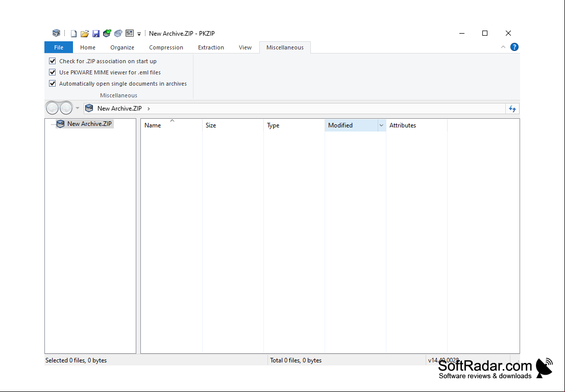
Task: Save archive using the floppy disk icon
Action: tap(96, 34)
